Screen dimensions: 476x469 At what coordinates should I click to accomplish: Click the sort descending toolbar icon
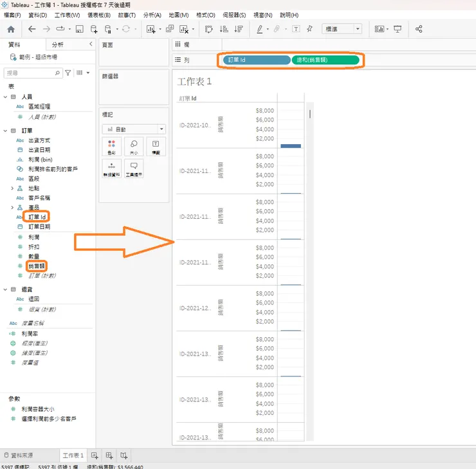[239, 29]
